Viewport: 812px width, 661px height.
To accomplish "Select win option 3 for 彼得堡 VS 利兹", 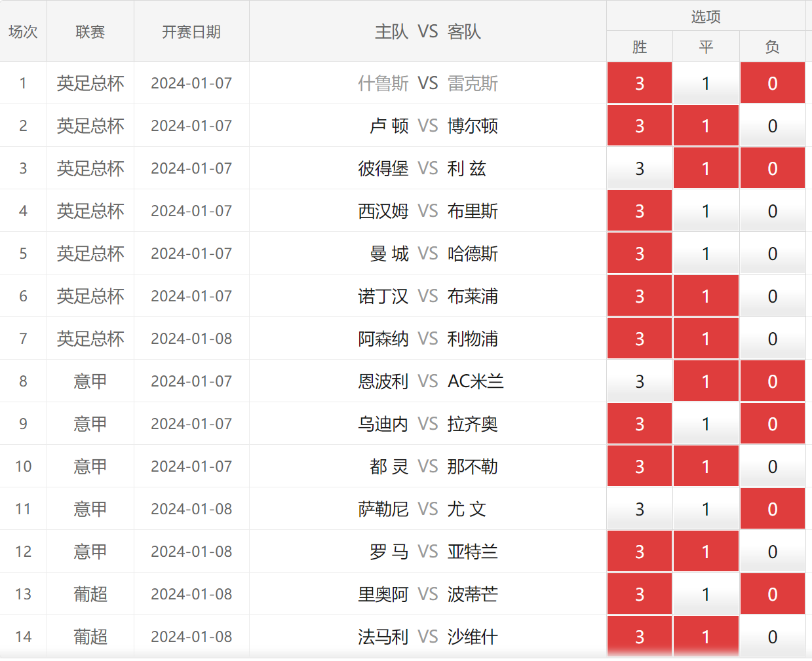I will tap(640, 168).
